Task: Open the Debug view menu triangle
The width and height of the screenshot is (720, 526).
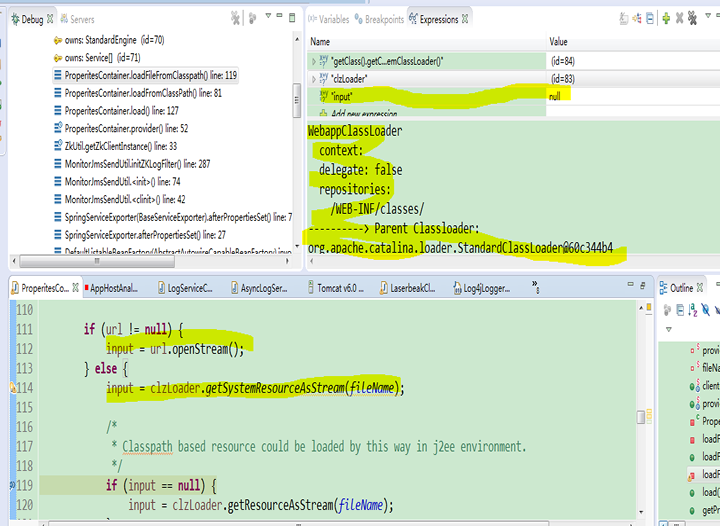Action: [268, 16]
